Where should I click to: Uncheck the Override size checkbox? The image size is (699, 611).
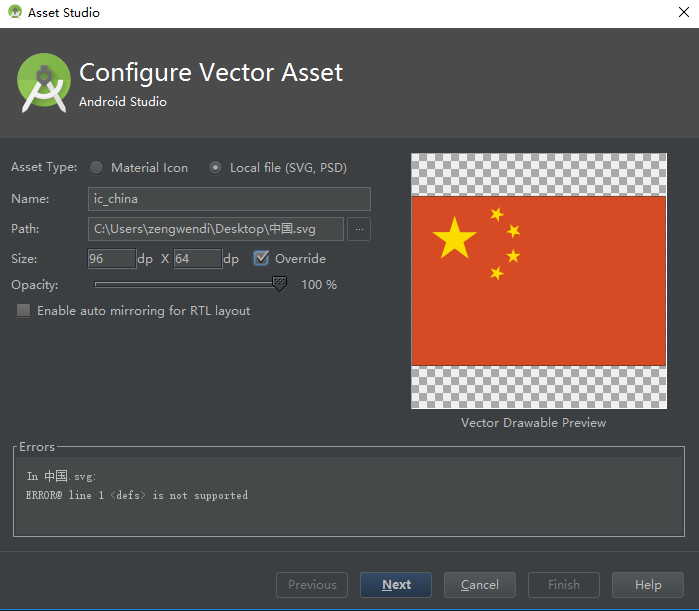[x=261, y=258]
